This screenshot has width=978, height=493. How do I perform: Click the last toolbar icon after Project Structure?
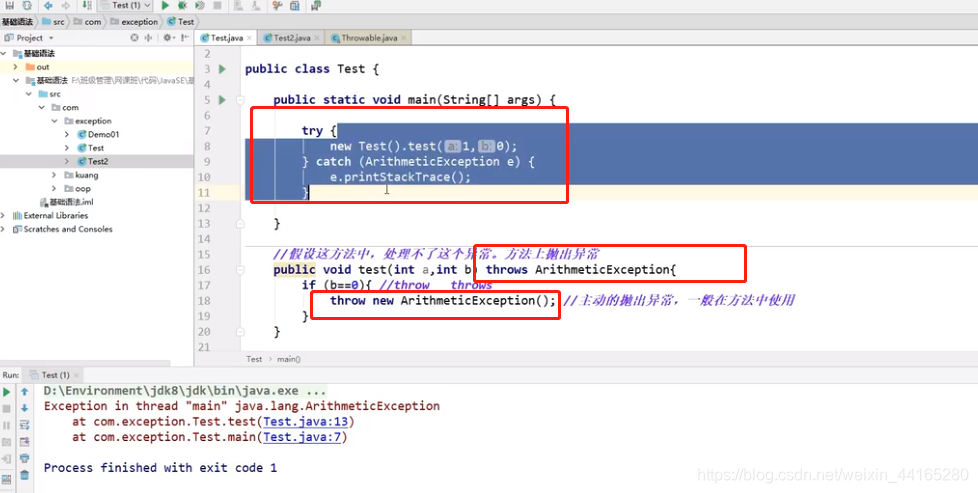point(316,5)
